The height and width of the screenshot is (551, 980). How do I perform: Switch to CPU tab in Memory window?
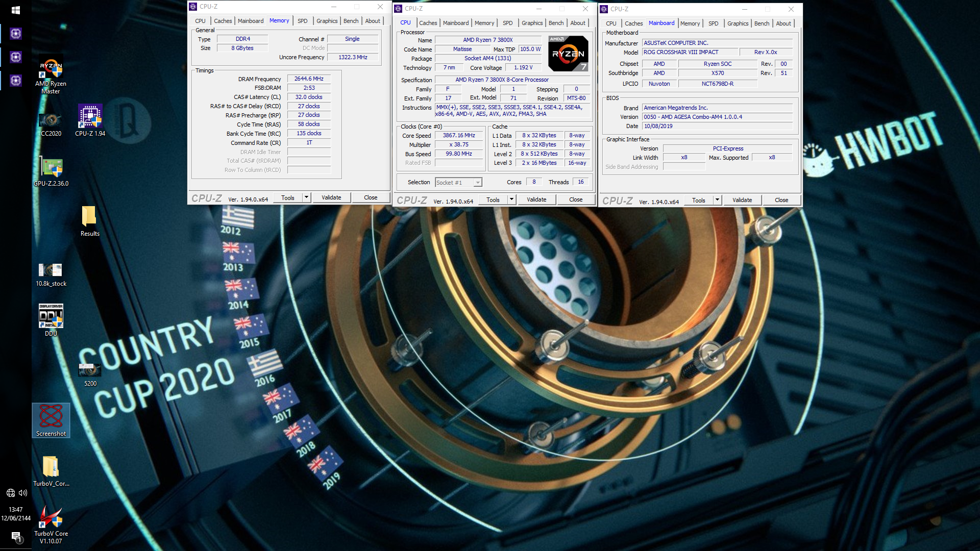pyautogui.click(x=200, y=21)
